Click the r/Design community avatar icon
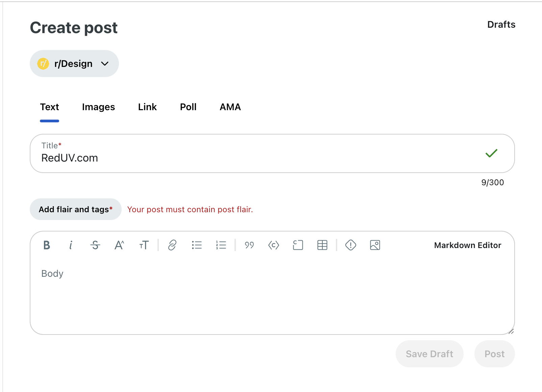The image size is (542, 392). pyautogui.click(x=43, y=64)
